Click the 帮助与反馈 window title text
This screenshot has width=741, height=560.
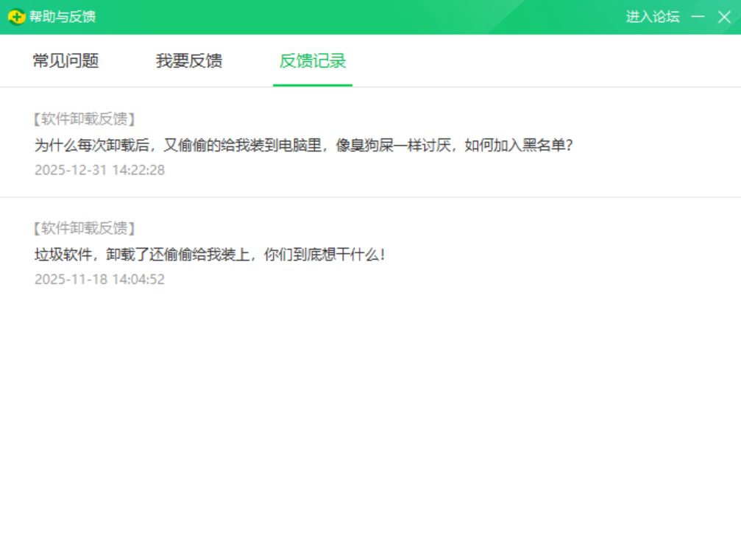63,17
